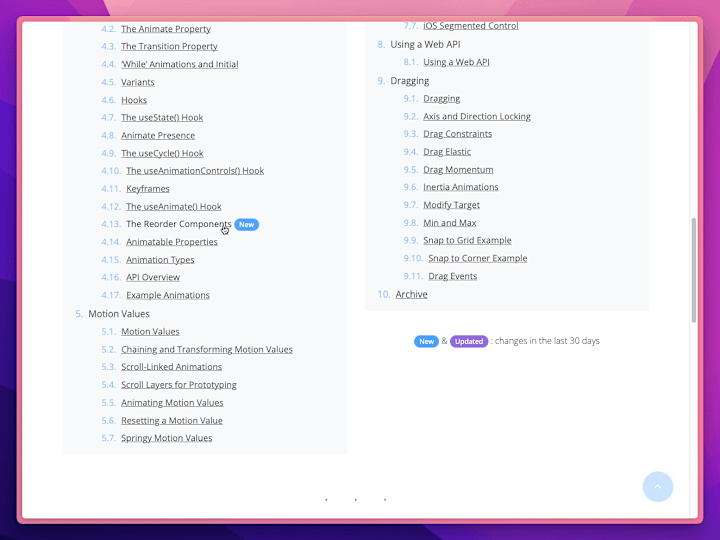Screen dimensions: 720x540
Task: Open The useCycle() Hook link
Action: point(162,153)
